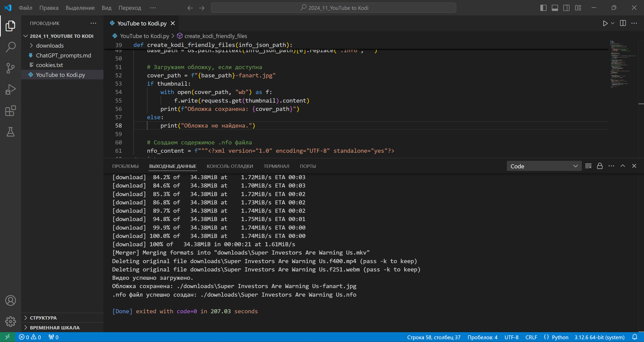
Task: Click the Python language mode in status bar
Action: pyautogui.click(x=560, y=337)
